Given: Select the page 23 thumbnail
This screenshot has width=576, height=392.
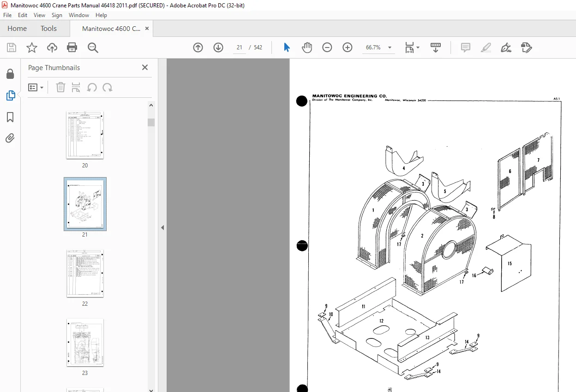Looking at the screenshot, I should pyautogui.click(x=85, y=343).
